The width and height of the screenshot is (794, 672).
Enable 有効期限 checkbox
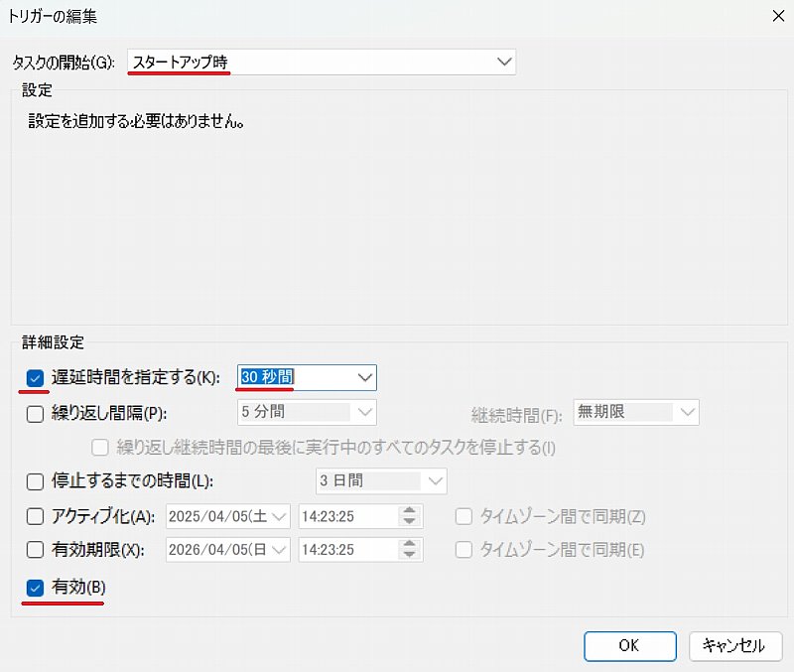[35, 550]
